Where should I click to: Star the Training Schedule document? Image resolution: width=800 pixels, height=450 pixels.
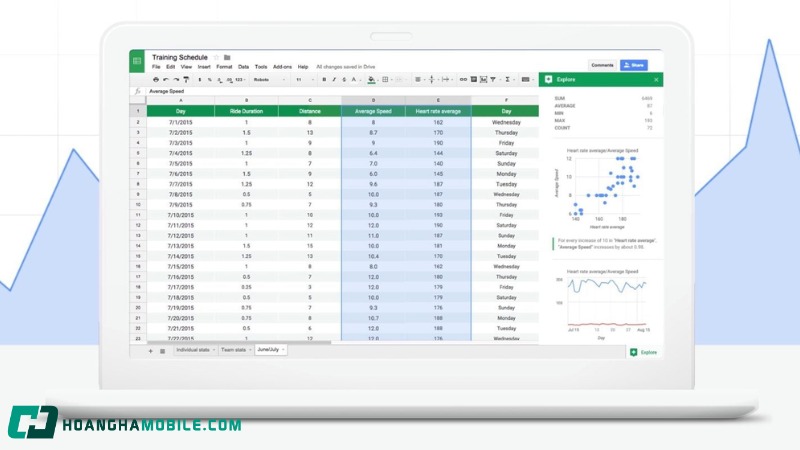coord(216,57)
